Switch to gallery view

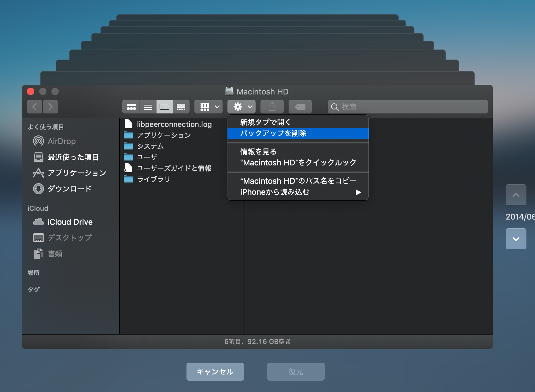click(181, 107)
